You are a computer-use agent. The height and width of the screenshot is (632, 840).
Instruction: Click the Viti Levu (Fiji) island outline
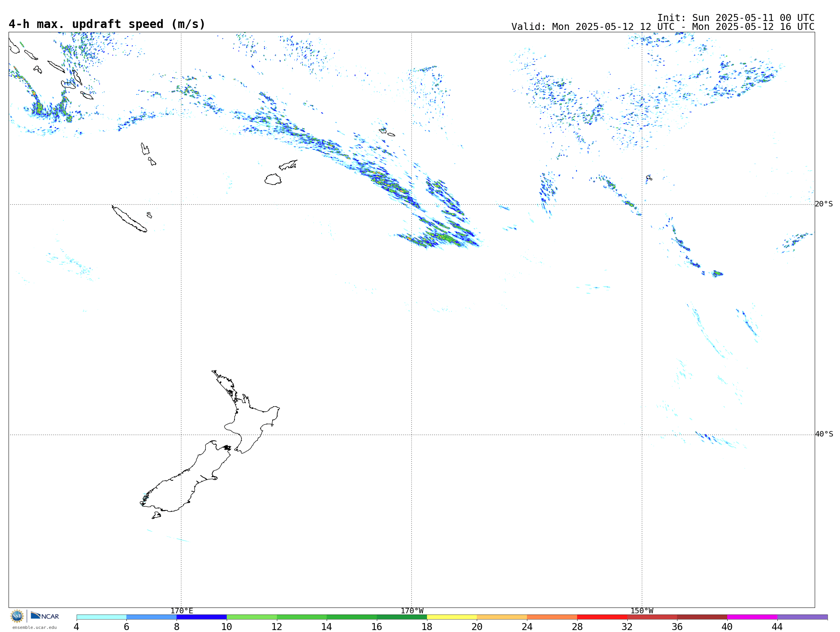[273, 179]
